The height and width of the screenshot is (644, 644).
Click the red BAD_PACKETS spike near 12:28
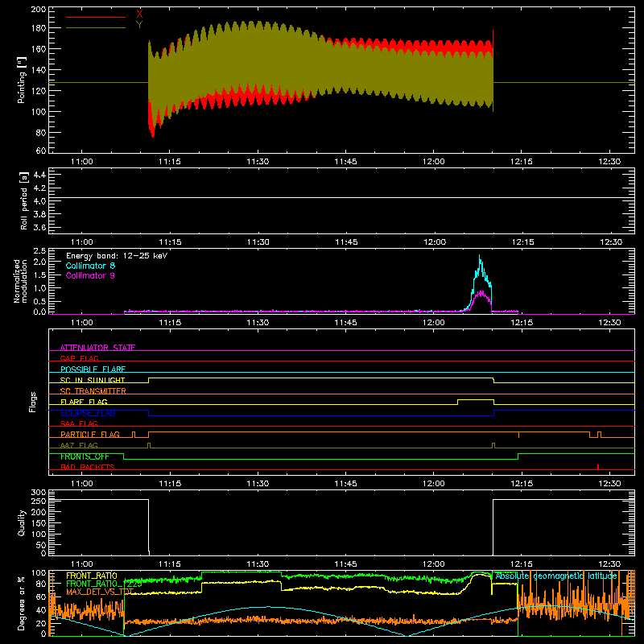[x=598, y=467]
